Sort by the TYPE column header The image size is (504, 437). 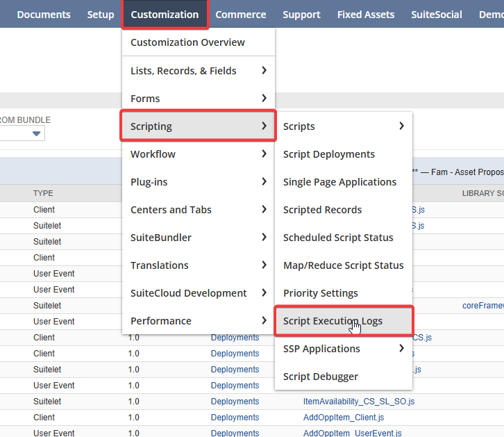[43, 193]
